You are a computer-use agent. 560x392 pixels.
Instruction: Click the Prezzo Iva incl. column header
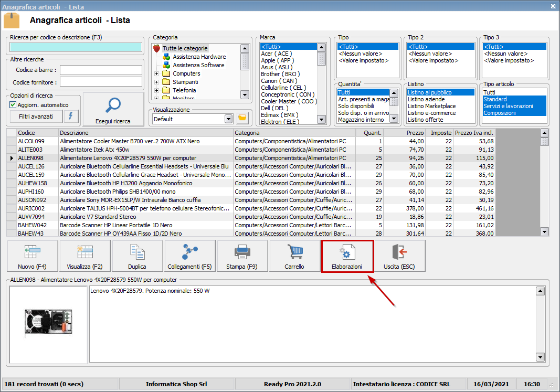474,133
